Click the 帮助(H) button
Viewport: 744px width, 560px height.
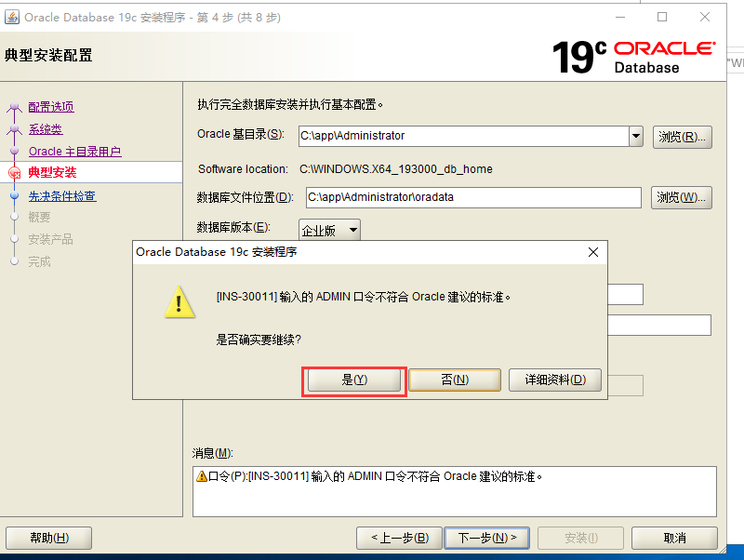click(48, 538)
